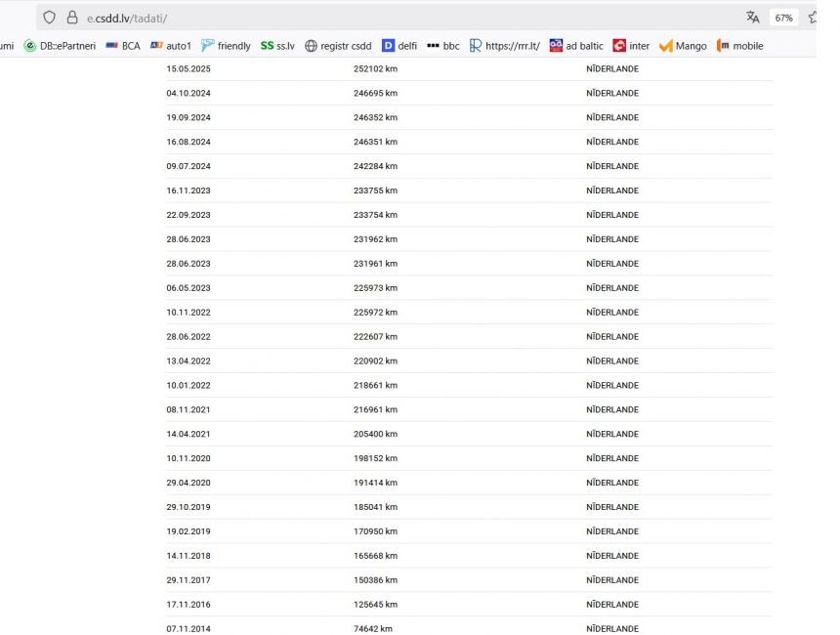Click the translate page icon

[x=753, y=18]
